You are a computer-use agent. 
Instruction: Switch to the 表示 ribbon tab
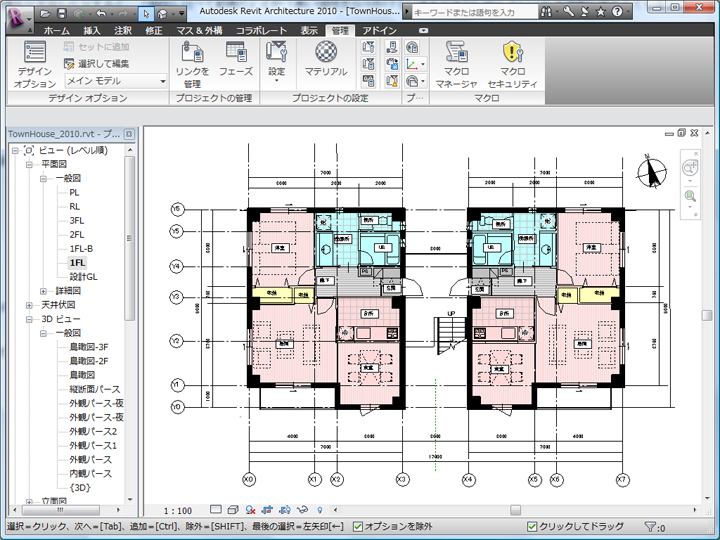click(x=309, y=31)
